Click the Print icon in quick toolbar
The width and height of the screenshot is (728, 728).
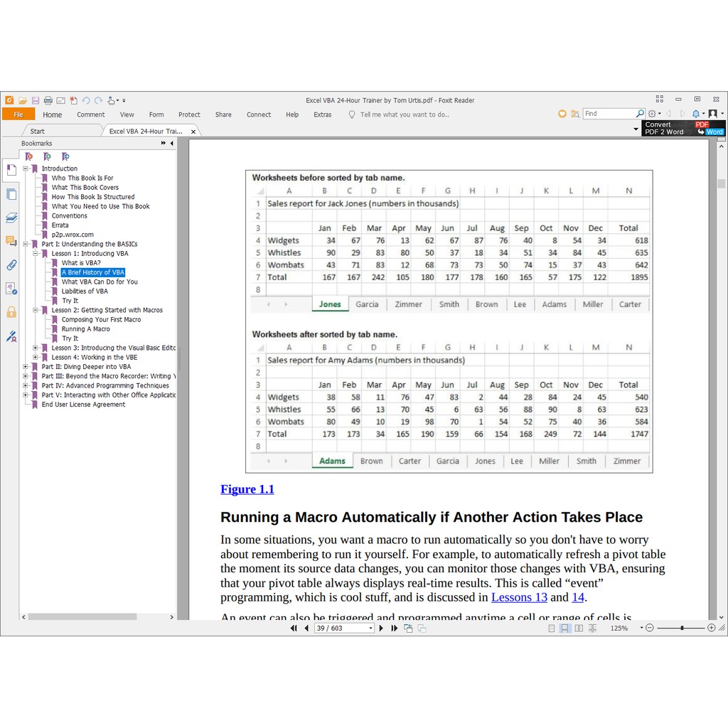point(48,100)
